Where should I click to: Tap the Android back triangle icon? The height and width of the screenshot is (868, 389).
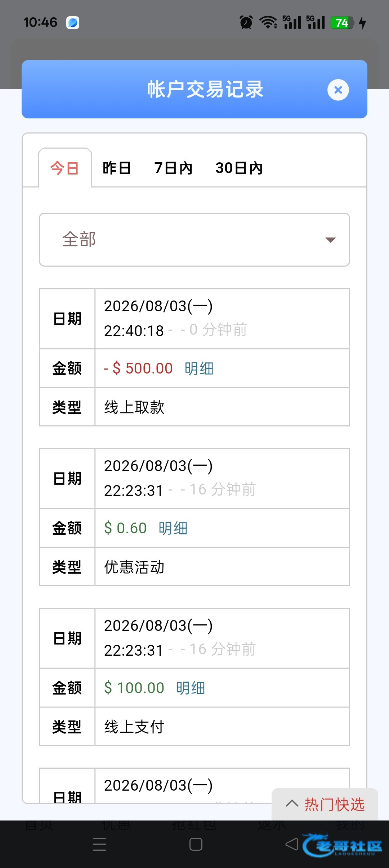coord(292,844)
